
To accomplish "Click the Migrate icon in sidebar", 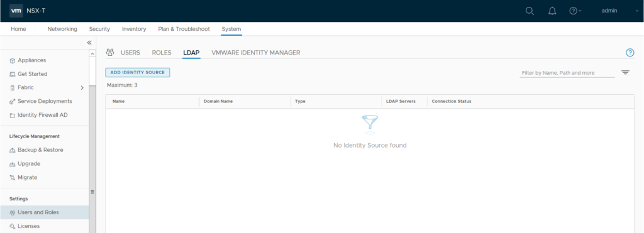I will point(13,178).
